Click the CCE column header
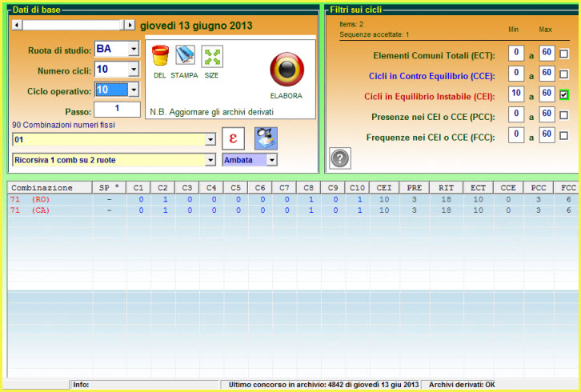Image resolution: width=581 pixels, height=392 pixels. [x=508, y=187]
